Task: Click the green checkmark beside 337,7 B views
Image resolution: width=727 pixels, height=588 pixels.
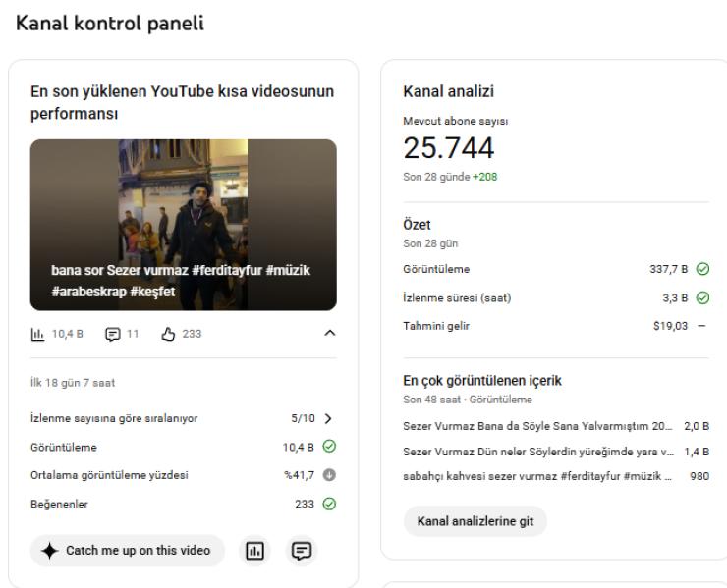Action: click(x=701, y=269)
